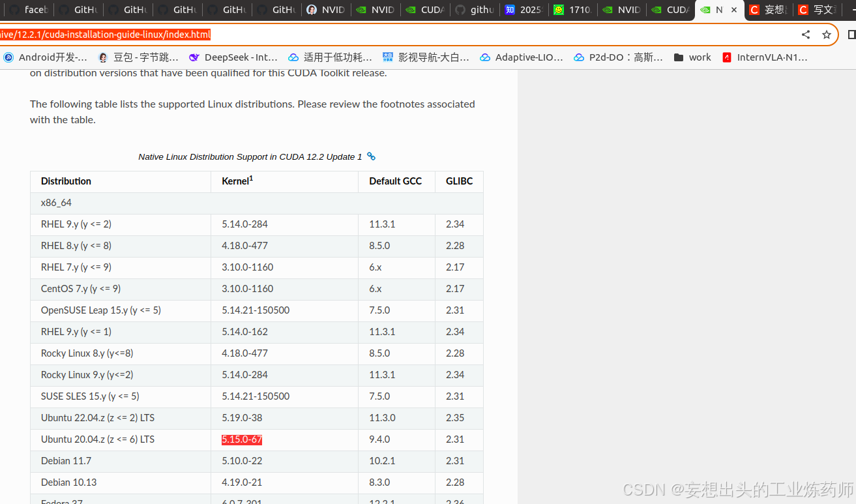The height and width of the screenshot is (504, 856).
Task: Click GLIBC value 2.35
Action: [x=455, y=418]
